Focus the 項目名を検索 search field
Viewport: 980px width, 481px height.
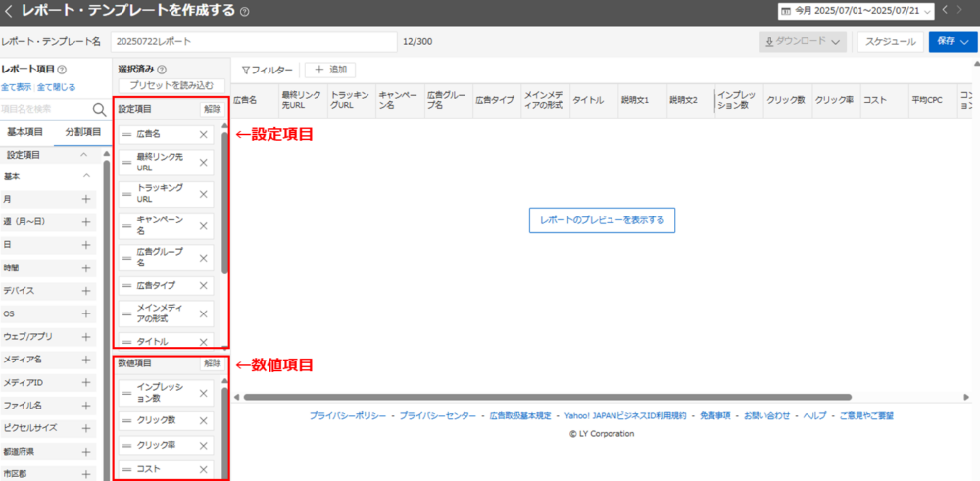[x=47, y=109]
